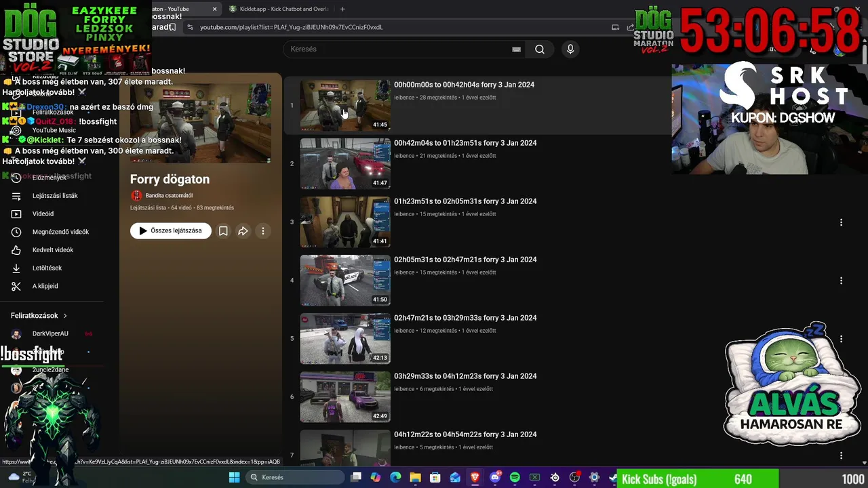Open Bandita channel link under playlist title

click(169, 195)
